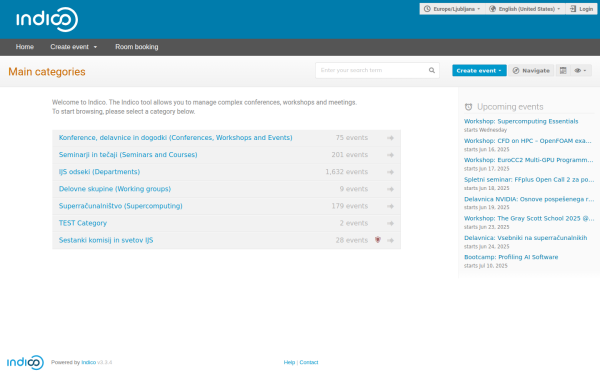Click 'starts Wednesday' date text
The width and height of the screenshot is (600, 375).
click(485, 130)
